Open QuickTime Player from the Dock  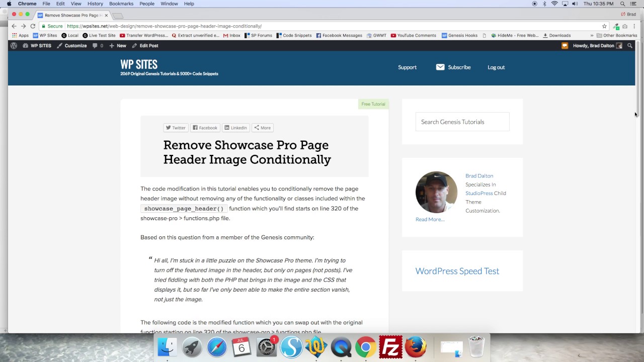point(341,347)
